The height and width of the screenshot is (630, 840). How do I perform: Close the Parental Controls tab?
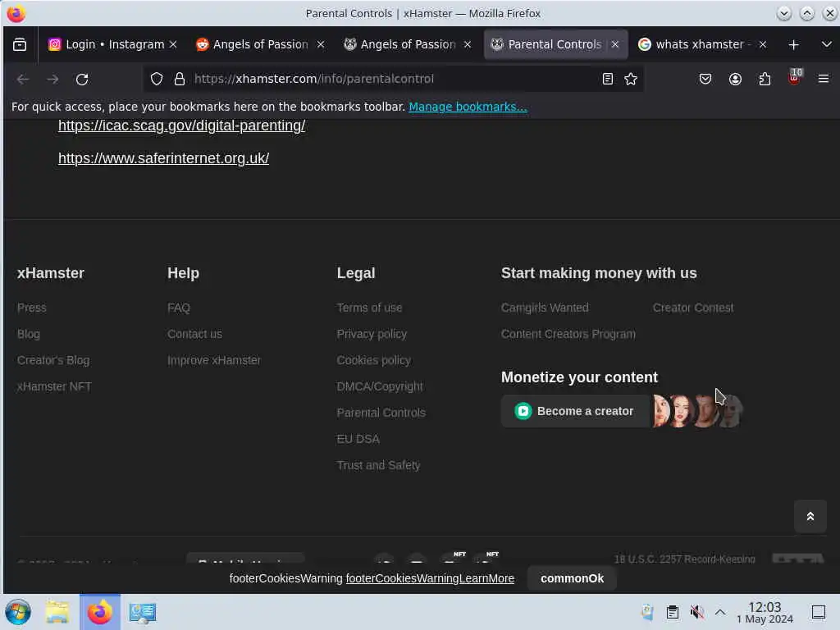click(x=615, y=44)
